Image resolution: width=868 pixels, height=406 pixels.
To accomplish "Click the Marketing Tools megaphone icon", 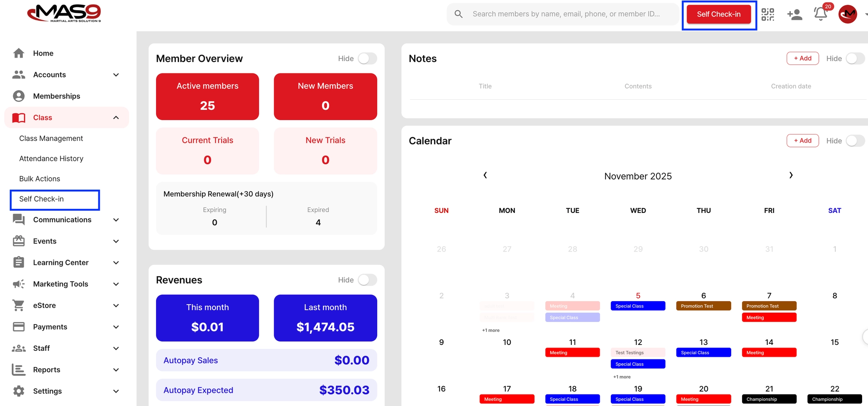I will (19, 284).
